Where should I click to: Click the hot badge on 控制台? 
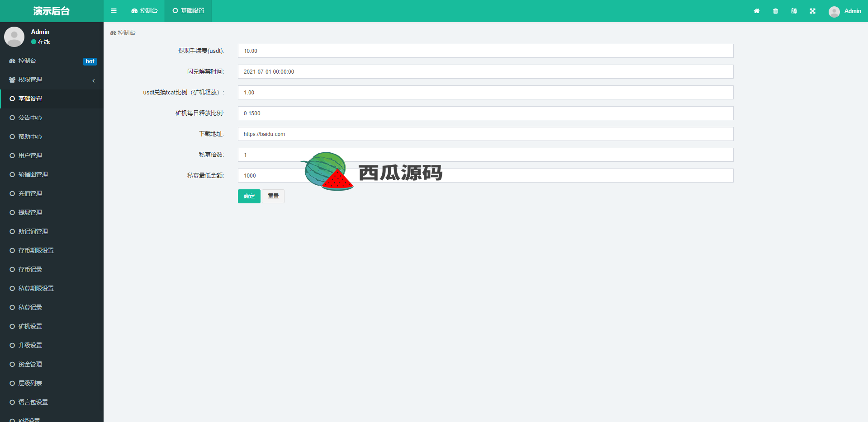(x=90, y=61)
